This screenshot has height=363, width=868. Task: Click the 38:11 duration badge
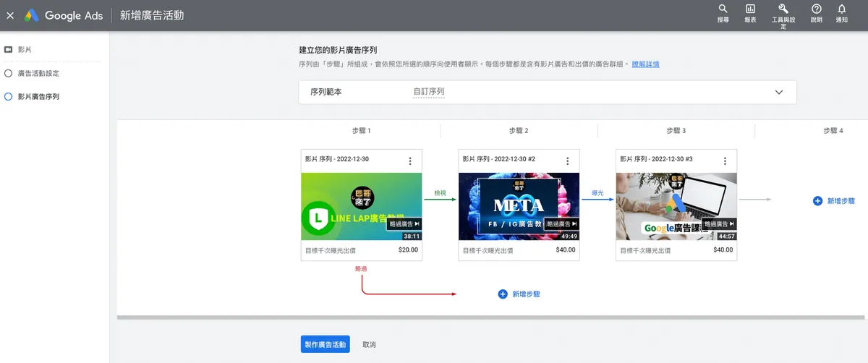point(412,236)
